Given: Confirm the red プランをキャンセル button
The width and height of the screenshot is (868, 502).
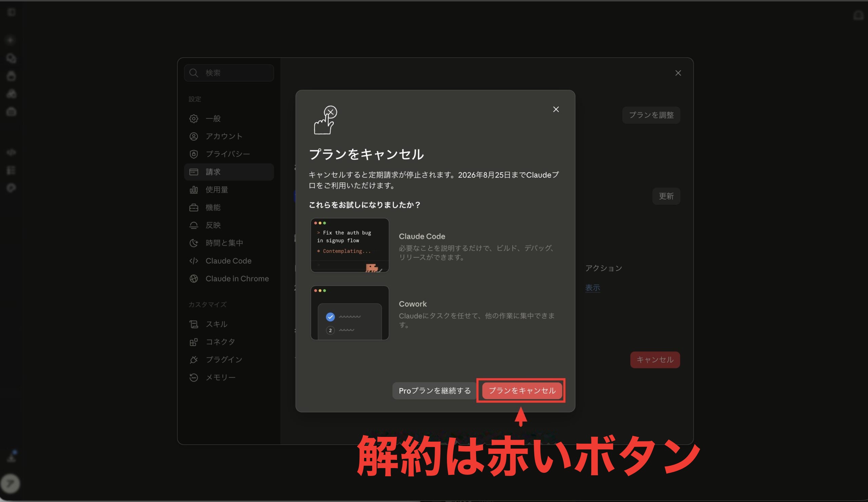Looking at the screenshot, I should click(x=522, y=390).
